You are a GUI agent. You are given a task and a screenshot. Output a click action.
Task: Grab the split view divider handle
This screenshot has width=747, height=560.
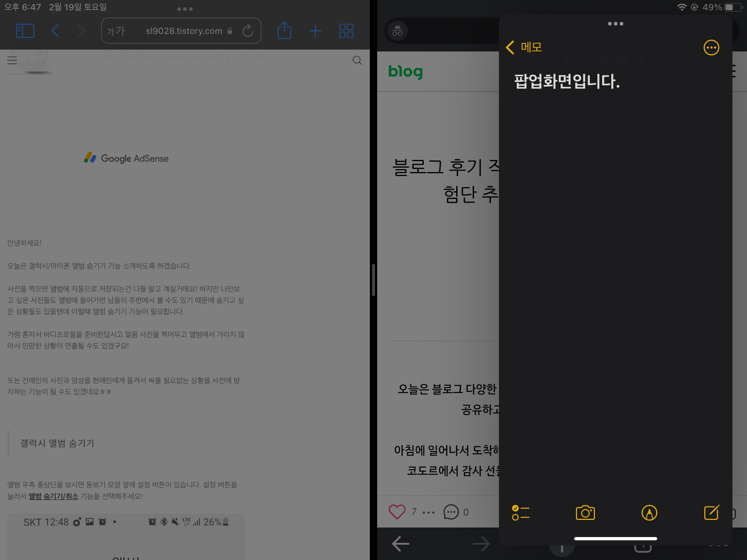(373, 280)
